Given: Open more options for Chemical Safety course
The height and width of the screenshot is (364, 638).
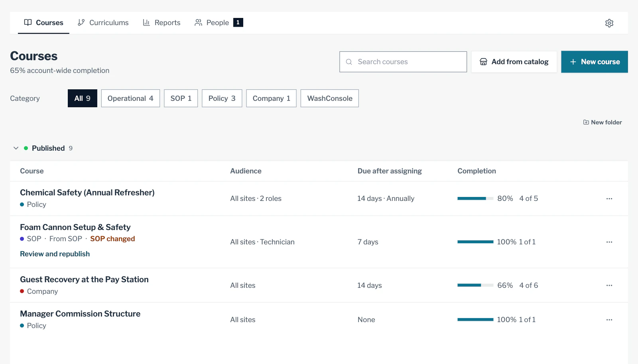Looking at the screenshot, I should [x=609, y=199].
